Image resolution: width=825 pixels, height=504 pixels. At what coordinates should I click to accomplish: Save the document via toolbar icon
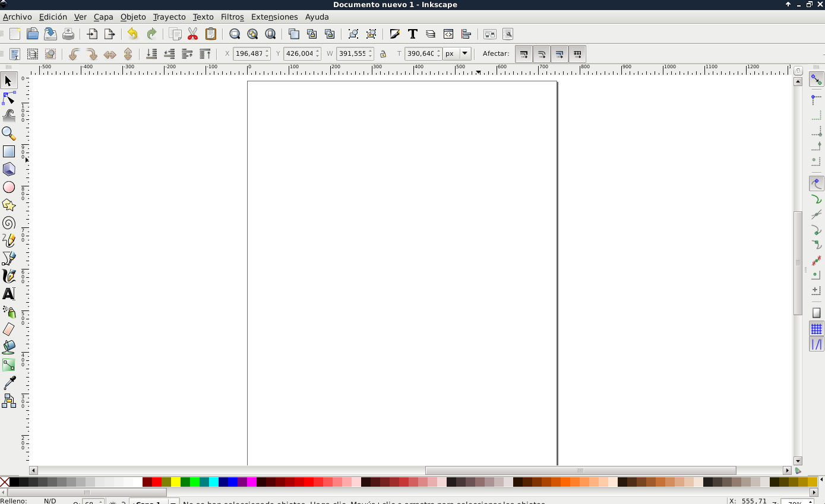[50, 34]
